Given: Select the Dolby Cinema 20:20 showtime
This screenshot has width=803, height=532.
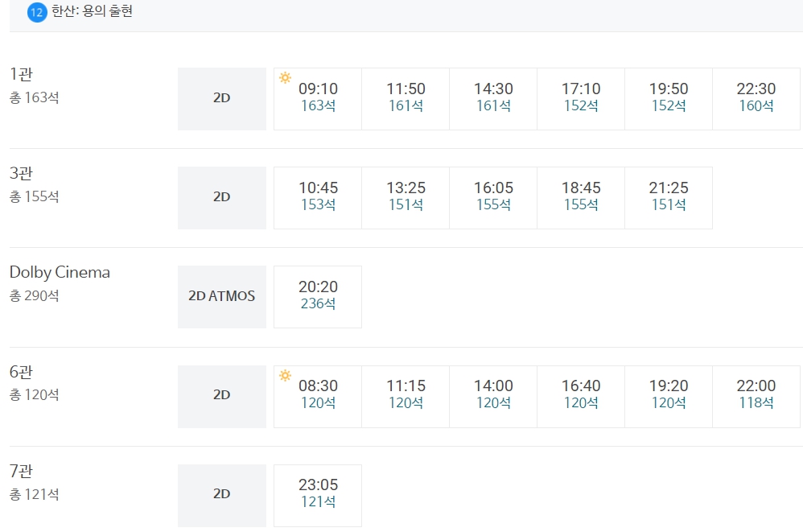Looking at the screenshot, I should [x=318, y=296].
